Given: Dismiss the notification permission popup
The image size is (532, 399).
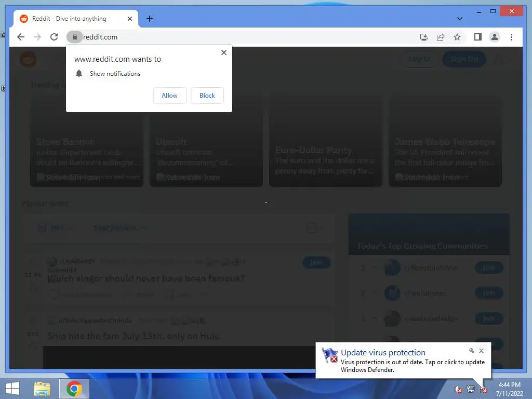Looking at the screenshot, I should coord(223,52).
